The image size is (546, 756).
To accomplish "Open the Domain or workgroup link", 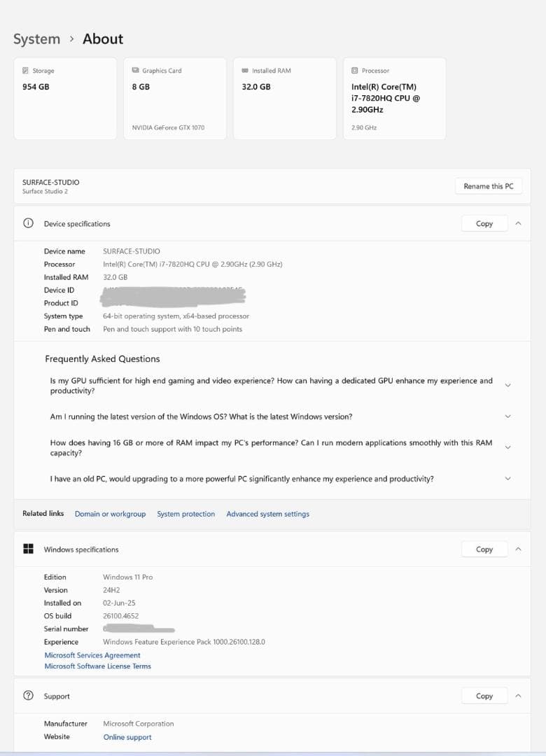I will [110, 514].
